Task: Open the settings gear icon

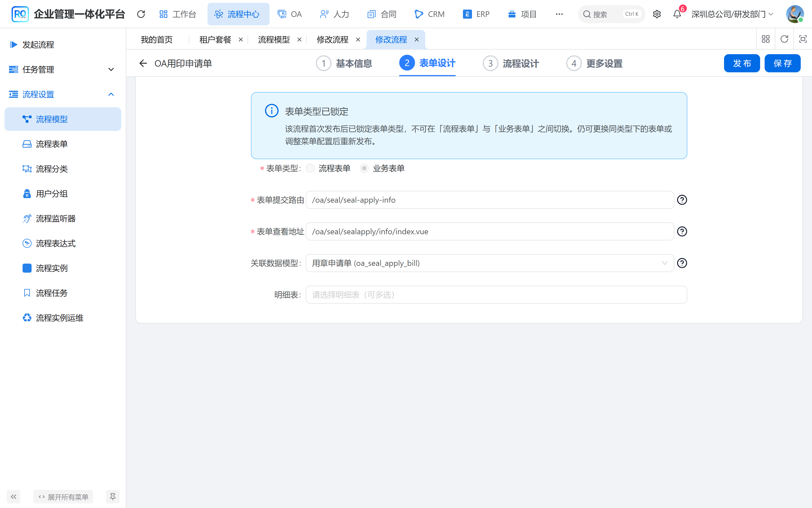Action: click(x=657, y=14)
